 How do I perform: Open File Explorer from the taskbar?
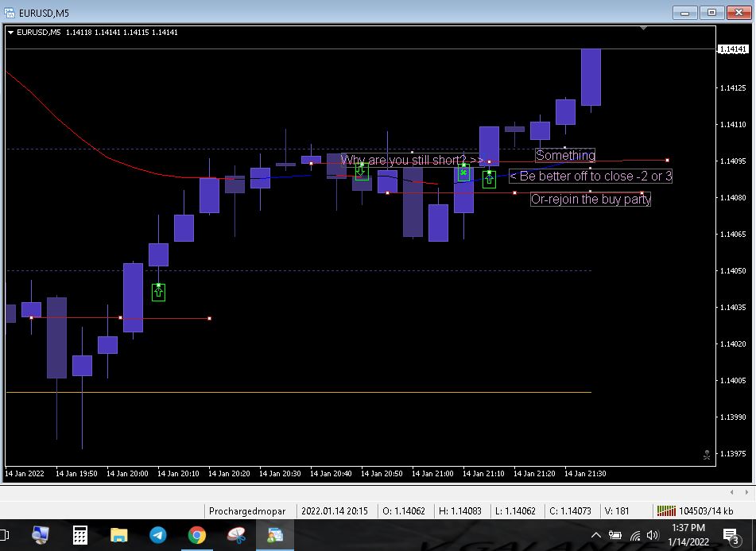coord(118,535)
